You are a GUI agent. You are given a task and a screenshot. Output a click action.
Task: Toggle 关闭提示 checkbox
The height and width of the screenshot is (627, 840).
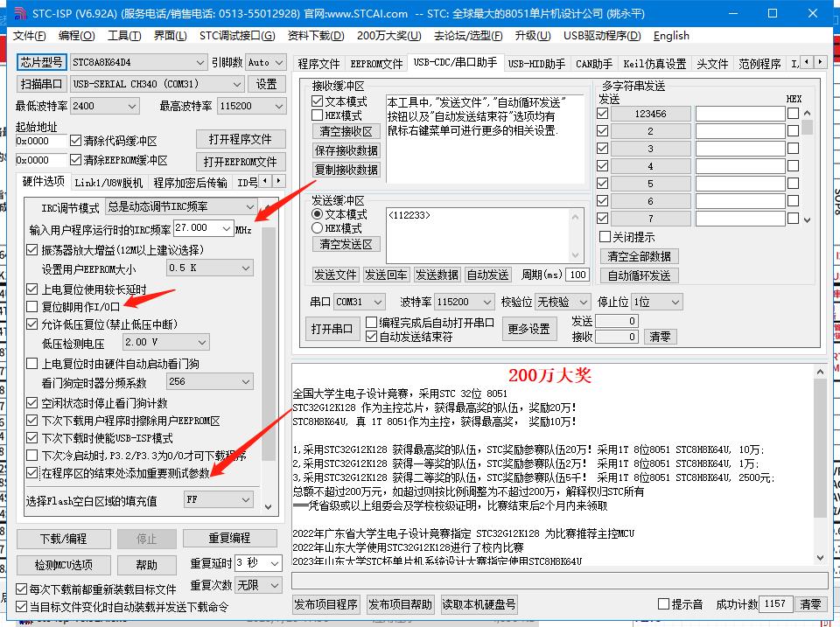click(605, 237)
